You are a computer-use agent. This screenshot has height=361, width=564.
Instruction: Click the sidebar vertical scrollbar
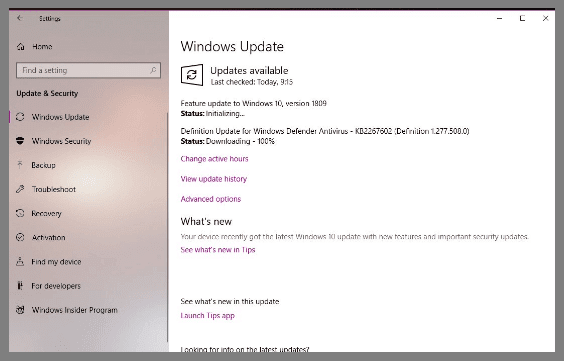click(x=167, y=227)
